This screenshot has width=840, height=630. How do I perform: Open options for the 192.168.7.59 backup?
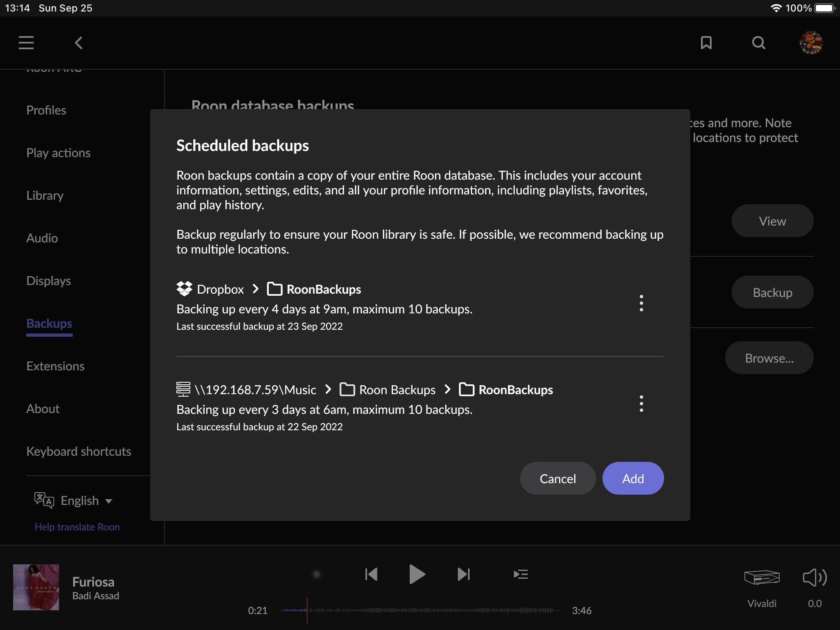click(x=641, y=404)
